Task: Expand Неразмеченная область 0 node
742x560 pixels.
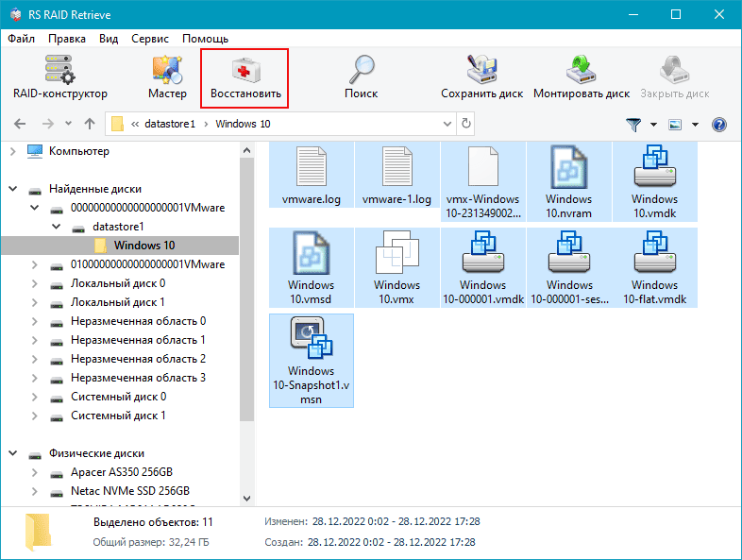Action: [x=35, y=321]
